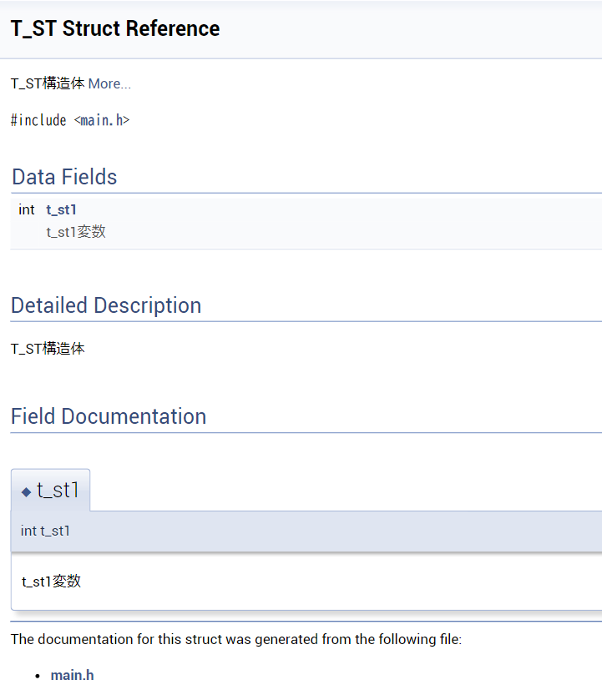The height and width of the screenshot is (700, 602).
Task: Click the Field Documentation section heading
Action: click(x=109, y=416)
